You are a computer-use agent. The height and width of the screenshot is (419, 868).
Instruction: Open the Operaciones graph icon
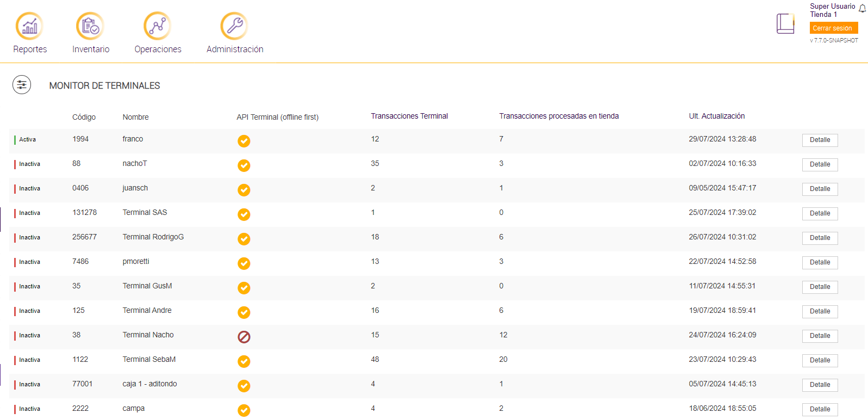pyautogui.click(x=158, y=26)
